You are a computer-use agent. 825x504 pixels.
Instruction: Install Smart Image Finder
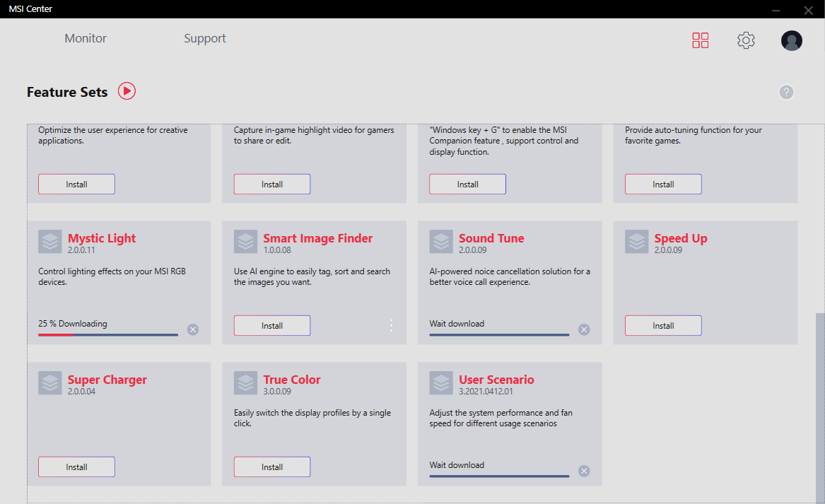tap(272, 325)
